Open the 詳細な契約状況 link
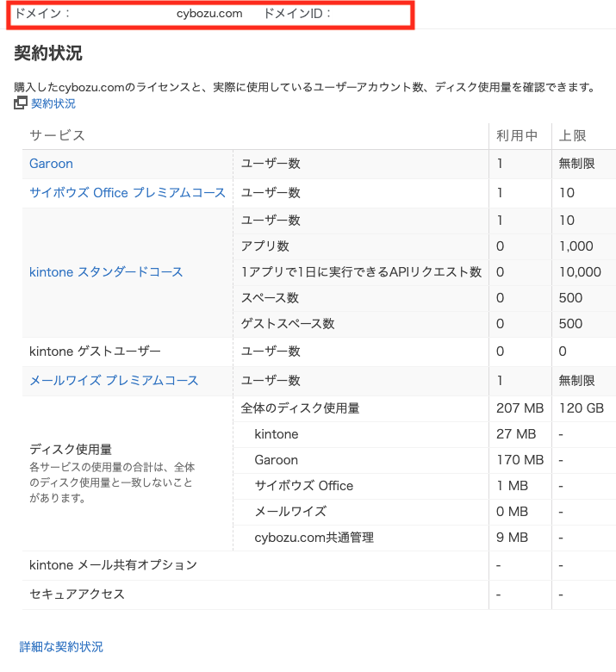The image size is (616, 672). pyautogui.click(x=61, y=647)
